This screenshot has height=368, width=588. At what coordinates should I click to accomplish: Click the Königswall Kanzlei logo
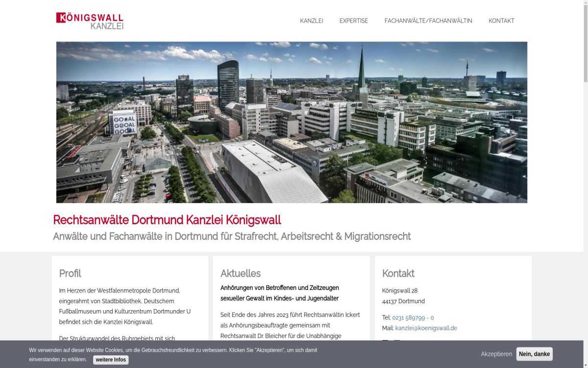click(x=90, y=21)
